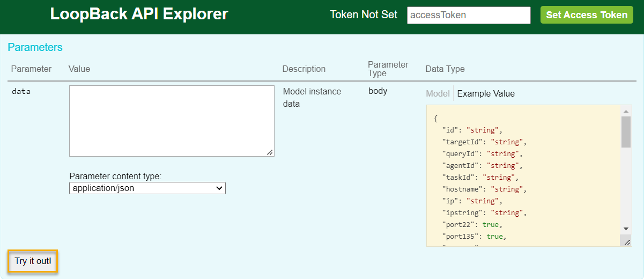This screenshot has width=644, height=279.
Task: Click the application/json dropdown chevron arrow
Action: tap(219, 188)
